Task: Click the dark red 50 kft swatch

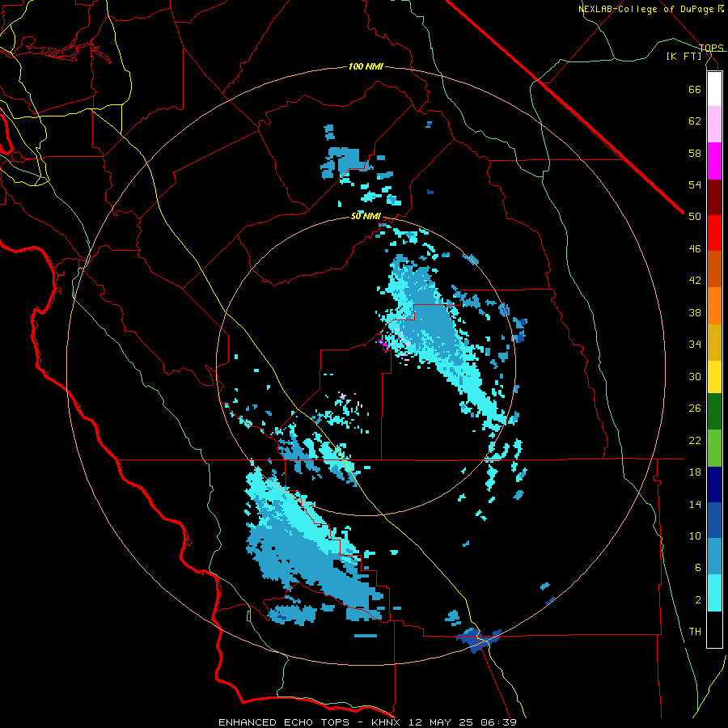Action: tap(714, 197)
